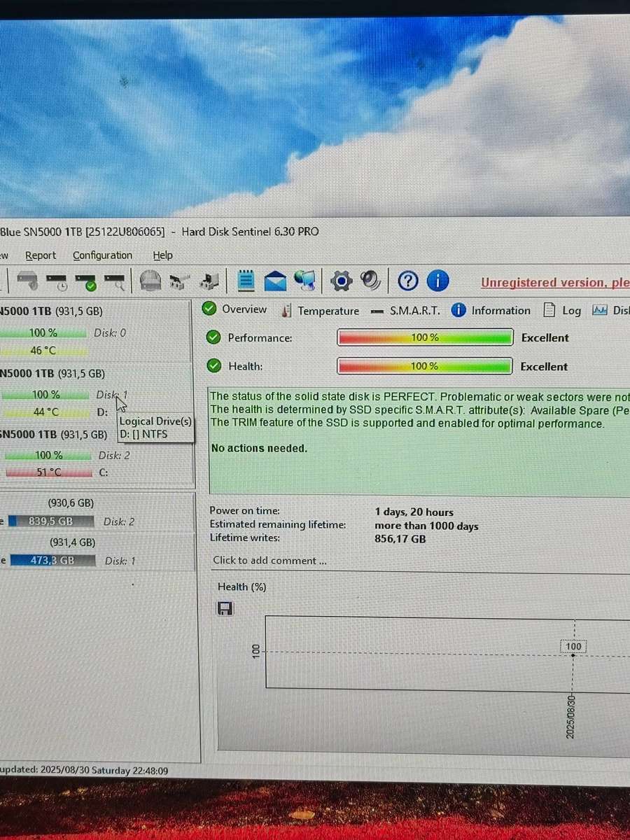Open the Configuration menu
Image resolution: width=630 pixels, height=840 pixels.
tap(102, 255)
